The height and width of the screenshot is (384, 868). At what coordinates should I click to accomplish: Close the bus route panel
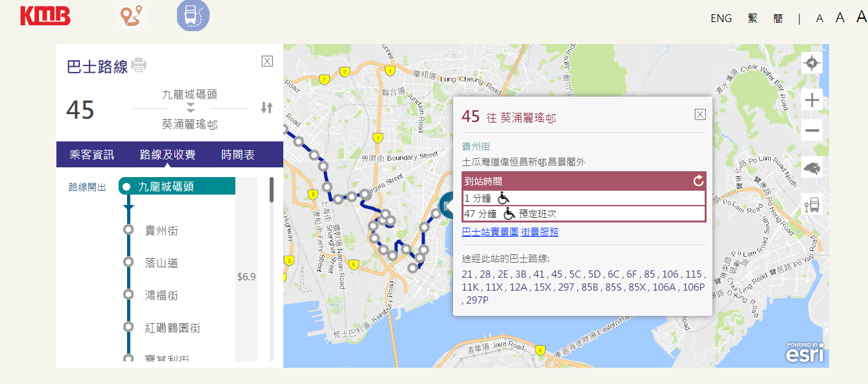(267, 61)
